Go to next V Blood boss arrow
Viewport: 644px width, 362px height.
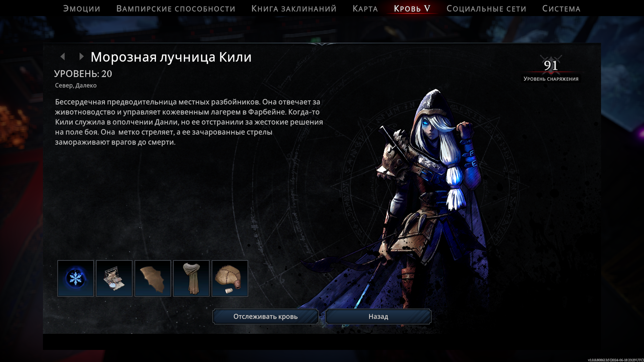tap(81, 57)
